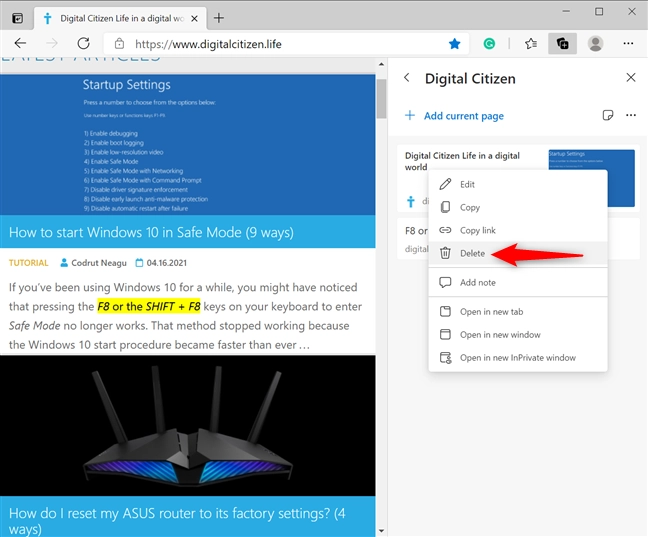Open the browser Settings and more menu

628,43
